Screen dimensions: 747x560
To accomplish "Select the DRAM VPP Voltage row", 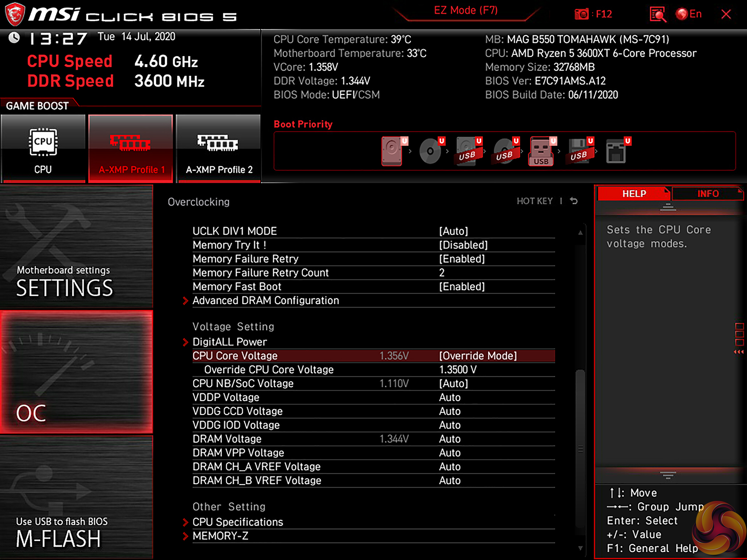I will click(373, 453).
